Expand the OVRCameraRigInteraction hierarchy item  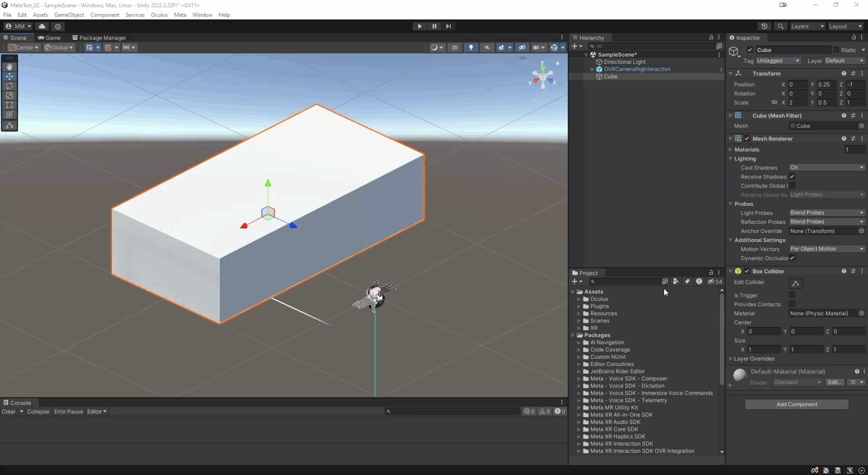(x=592, y=69)
